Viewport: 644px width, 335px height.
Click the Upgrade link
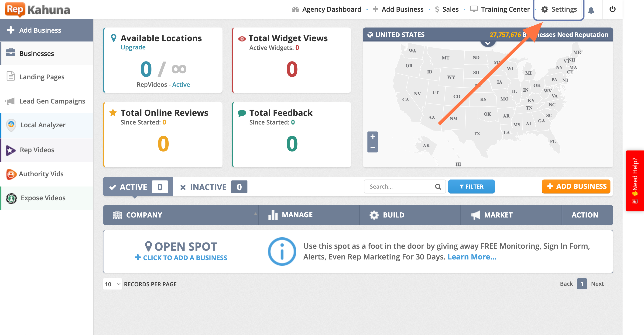click(133, 47)
